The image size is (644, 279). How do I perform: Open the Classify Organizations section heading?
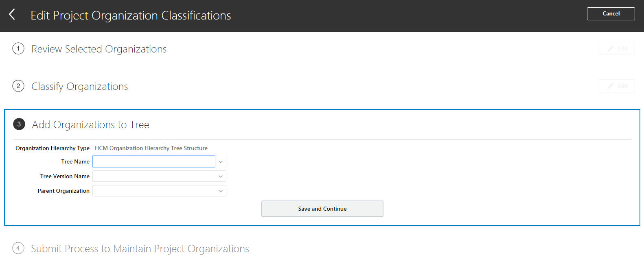[80, 87]
